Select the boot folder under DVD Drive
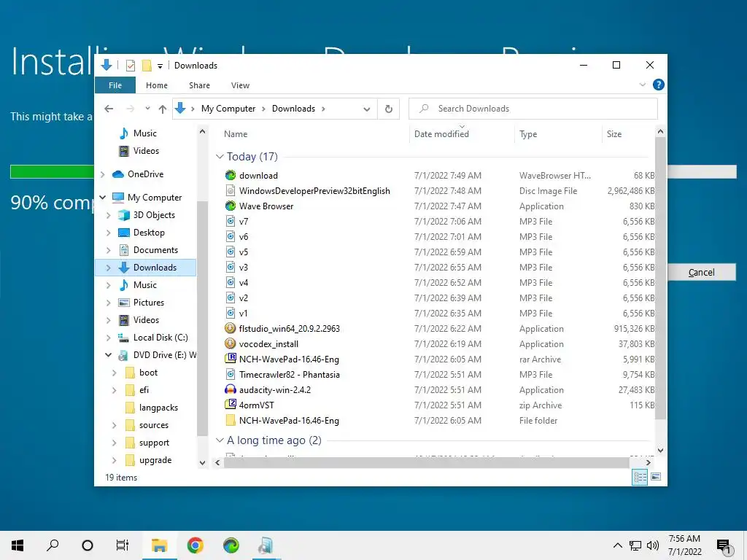Screen dimensions: 747x560 [148, 373]
